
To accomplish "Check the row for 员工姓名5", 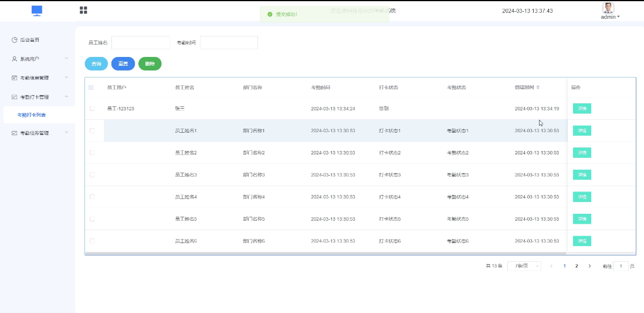I will 92,219.
